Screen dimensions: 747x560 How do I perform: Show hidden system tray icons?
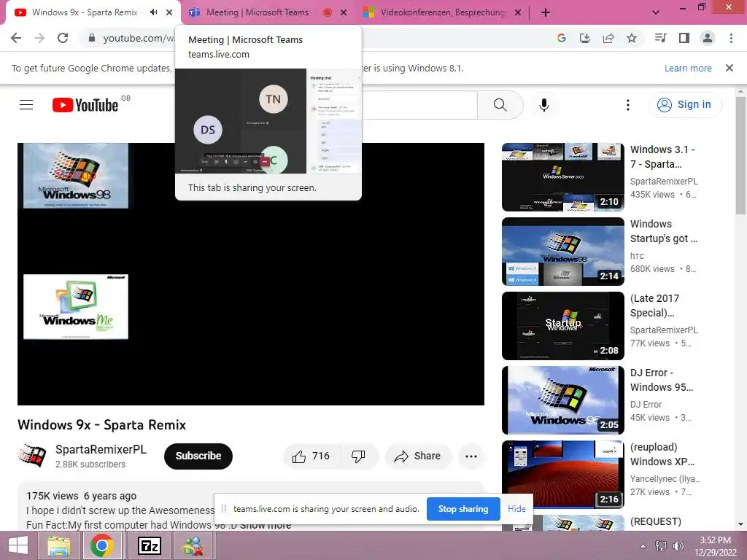pos(643,546)
